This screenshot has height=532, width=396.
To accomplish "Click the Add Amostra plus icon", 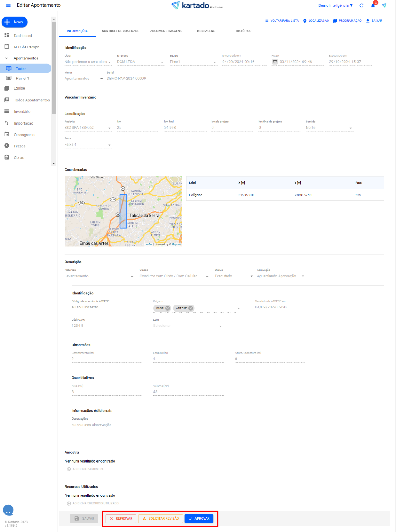I will coord(69,469).
